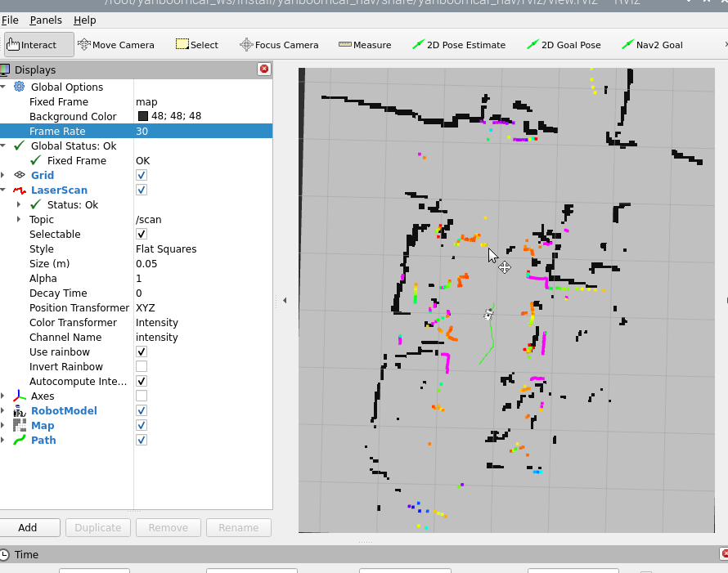Expand the LaserScan Status Ok row

click(x=19, y=204)
